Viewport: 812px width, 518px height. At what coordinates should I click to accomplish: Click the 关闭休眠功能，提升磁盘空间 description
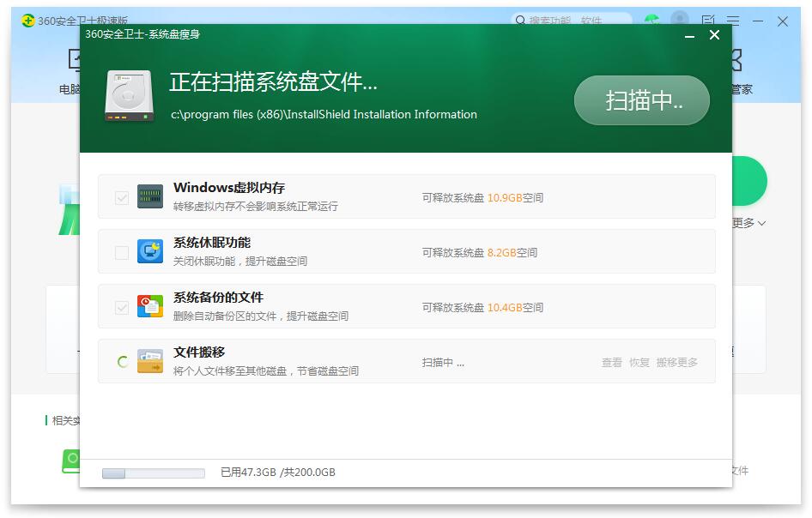[239, 262]
